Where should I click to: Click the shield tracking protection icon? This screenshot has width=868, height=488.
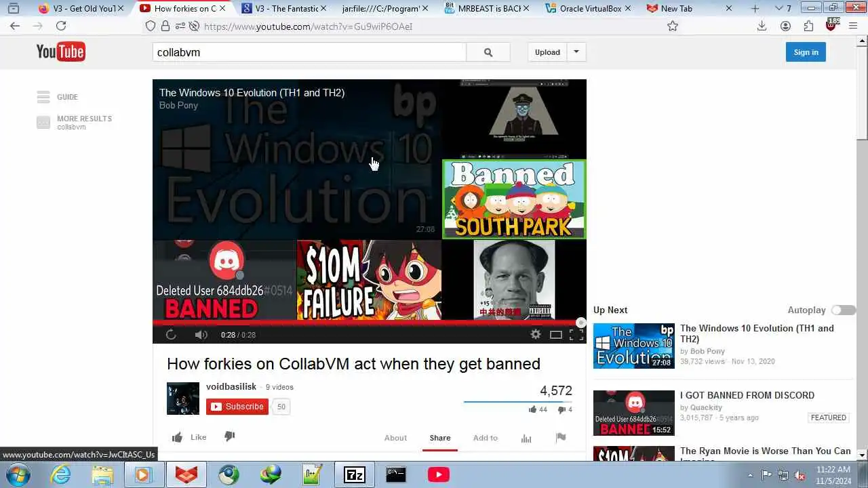click(151, 26)
